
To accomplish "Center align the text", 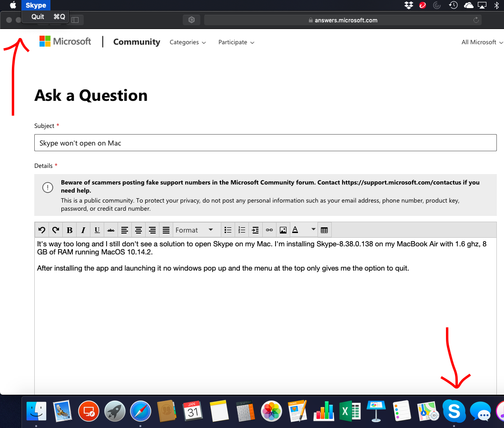I will 138,230.
